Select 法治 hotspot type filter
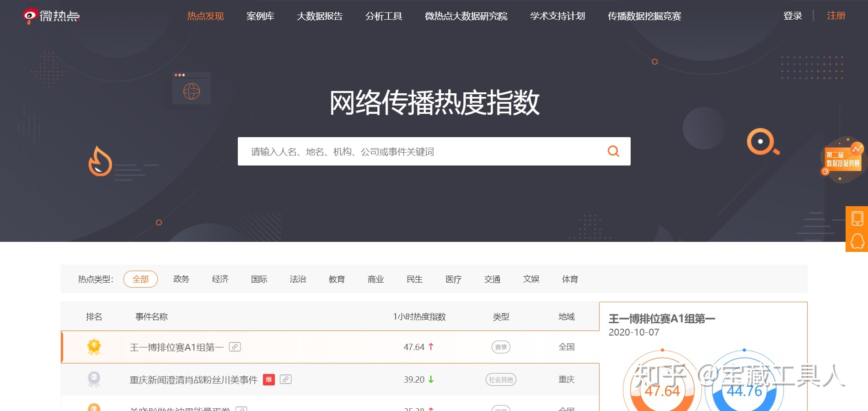868x411 pixels. coord(298,279)
